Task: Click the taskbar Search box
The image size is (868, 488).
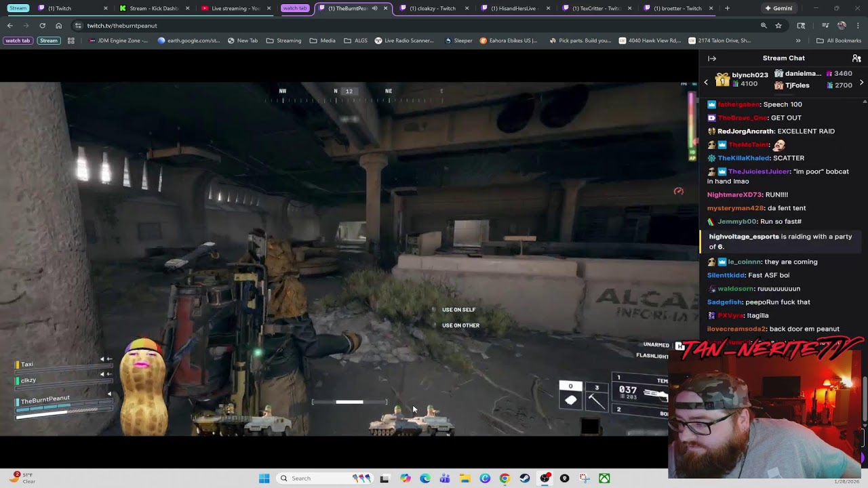Action: (x=325, y=479)
